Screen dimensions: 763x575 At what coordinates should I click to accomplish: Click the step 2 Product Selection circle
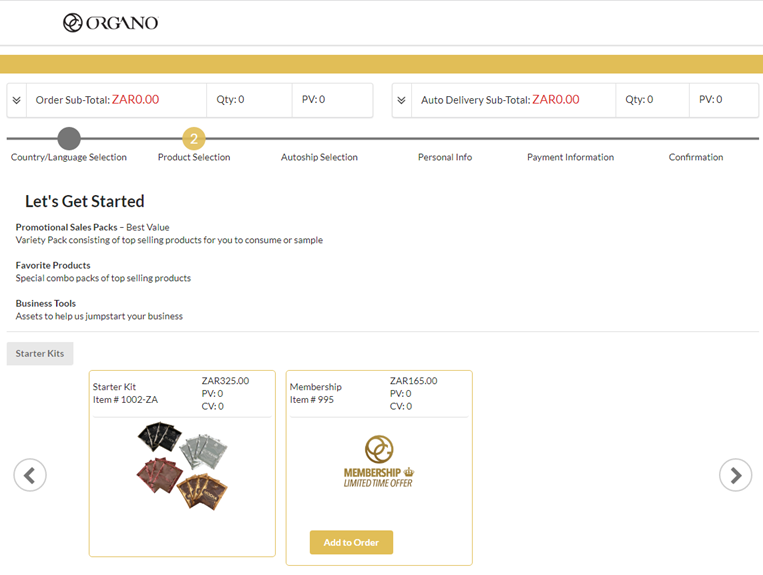194,139
